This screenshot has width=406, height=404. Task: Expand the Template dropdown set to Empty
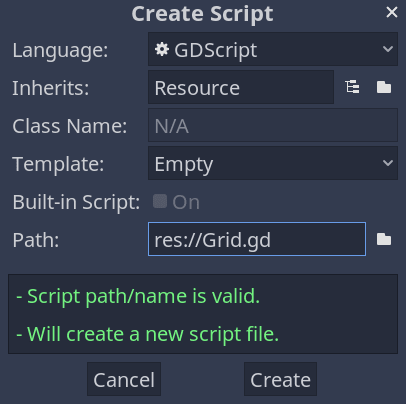[273, 163]
